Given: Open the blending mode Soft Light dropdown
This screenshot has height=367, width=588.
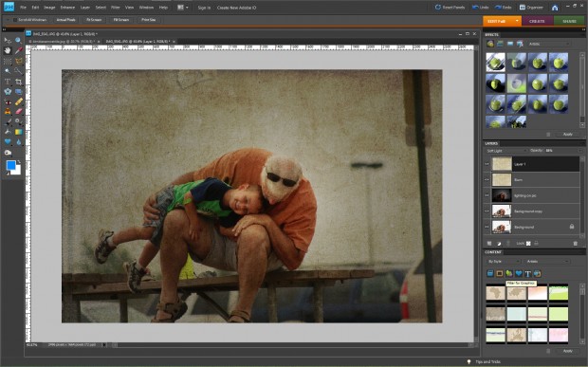Looking at the screenshot, I should click(x=505, y=151).
